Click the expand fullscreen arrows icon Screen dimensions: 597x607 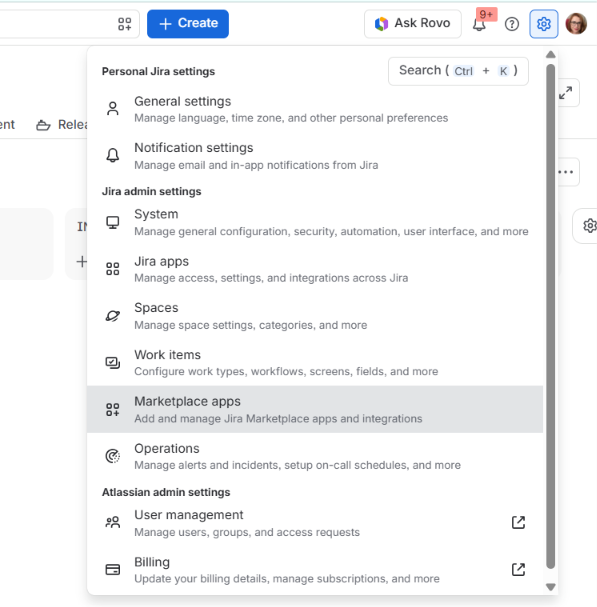566,93
